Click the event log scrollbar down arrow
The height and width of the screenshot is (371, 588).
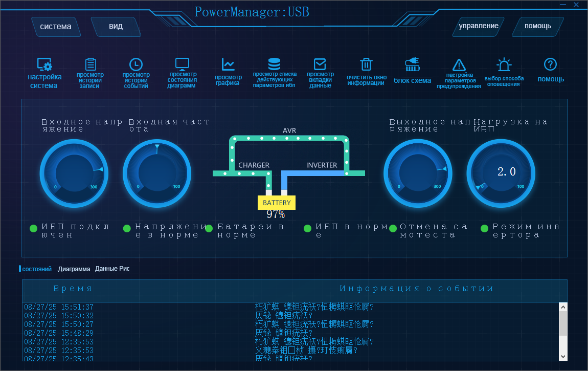tap(563, 356)
